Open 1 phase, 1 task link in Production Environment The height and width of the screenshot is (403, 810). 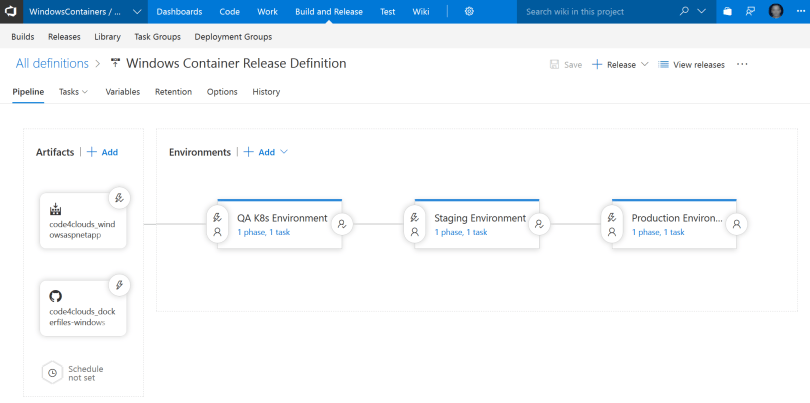pyautogui.click(x=658, y=232)
